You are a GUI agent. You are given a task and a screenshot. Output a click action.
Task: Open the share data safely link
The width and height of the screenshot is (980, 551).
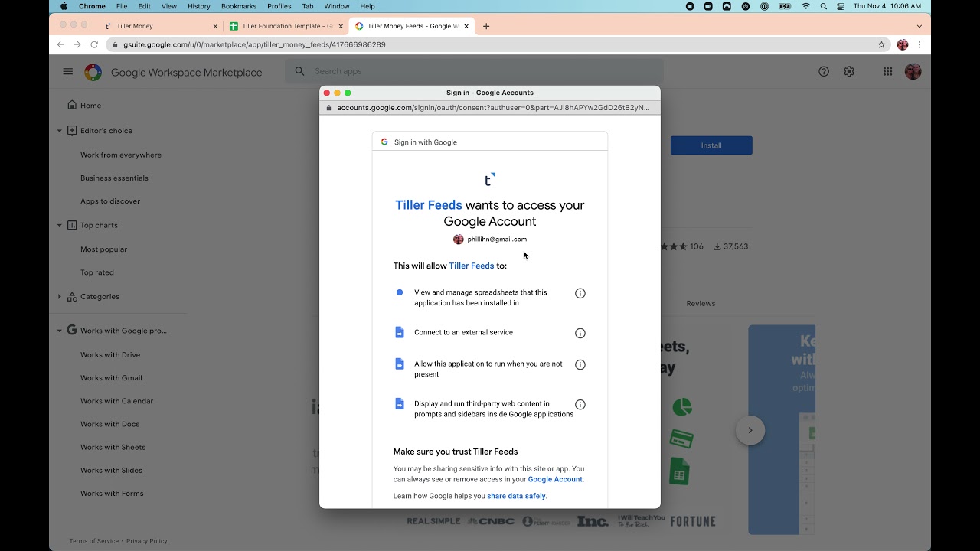pos(516,497)
